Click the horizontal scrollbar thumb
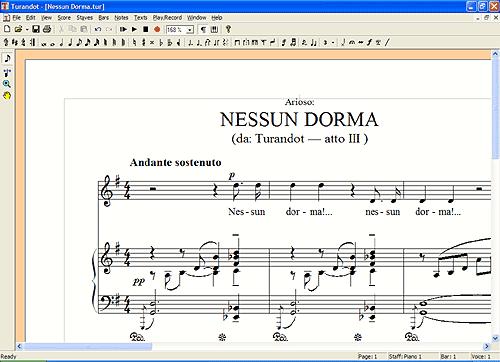The image size is (500, 362). pos(88,347)
